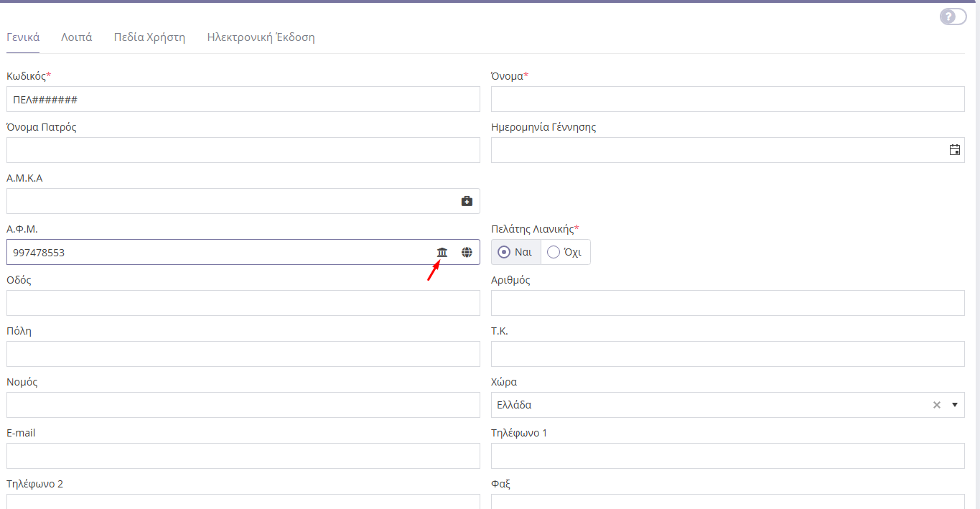980x509 pixels.
Task: Open the Γενικά tab
Action: click(23, 37)
